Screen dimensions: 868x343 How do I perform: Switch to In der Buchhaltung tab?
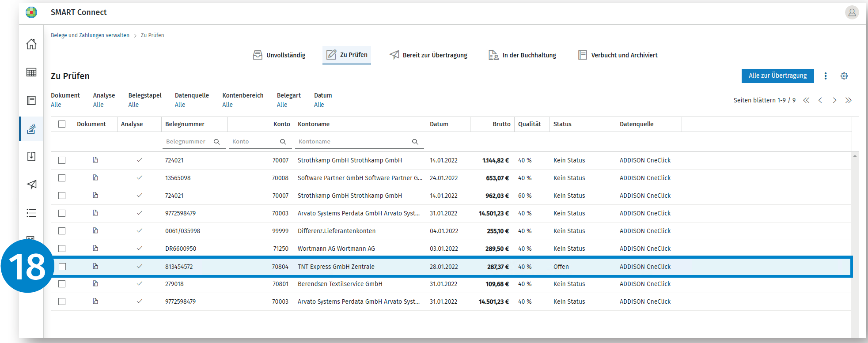[x=523, y=55]
